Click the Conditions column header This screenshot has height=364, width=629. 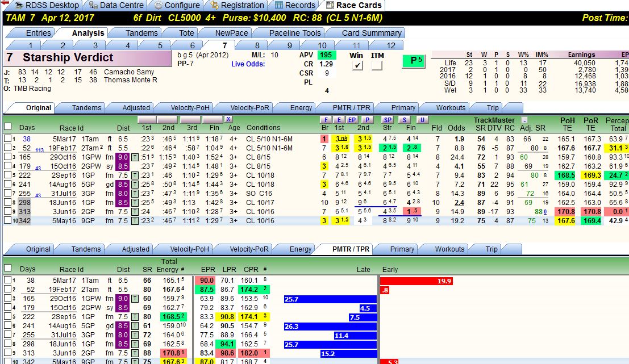pos(263,127)
